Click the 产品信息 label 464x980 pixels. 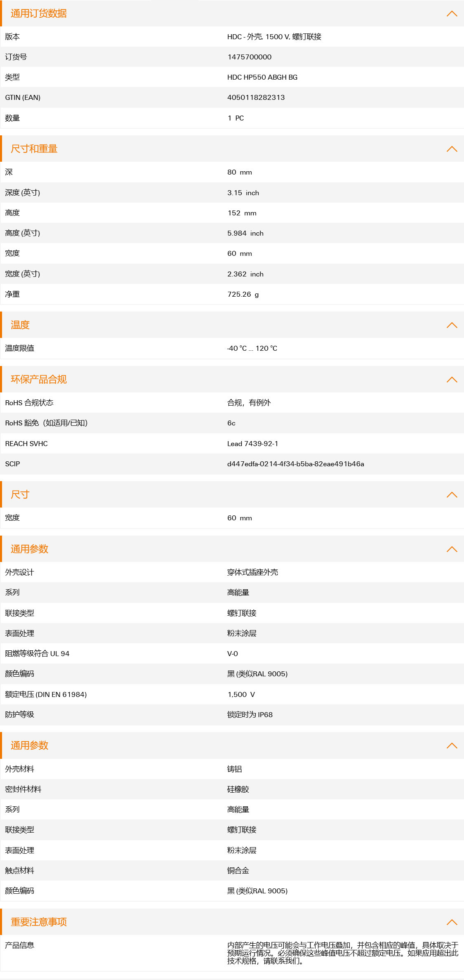pyautogui.click(x=20, y=945)
